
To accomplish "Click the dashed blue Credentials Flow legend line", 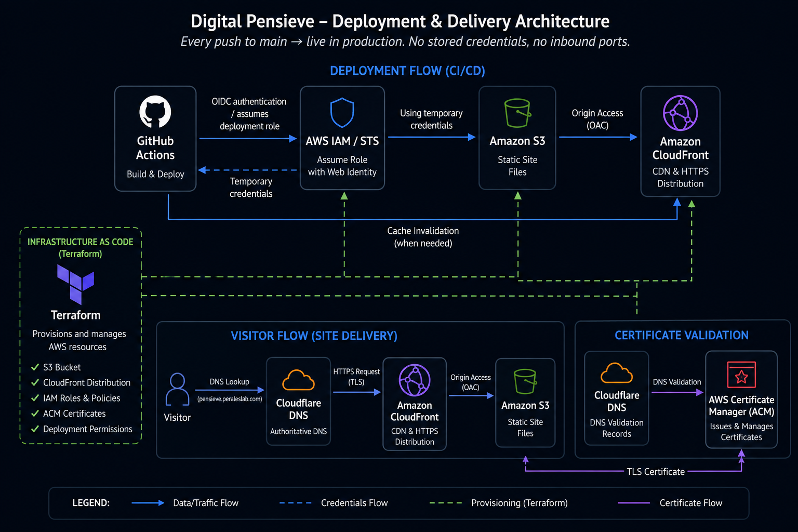I will click(296, 503).
